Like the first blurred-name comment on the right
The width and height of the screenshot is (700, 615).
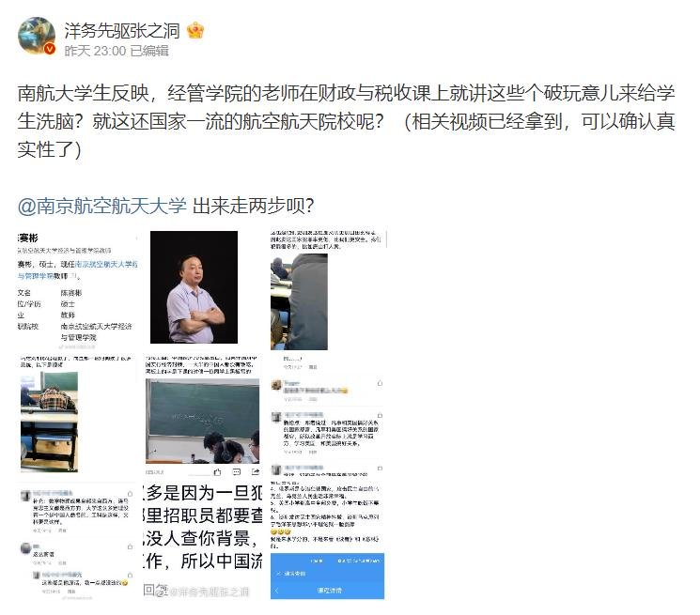(x=380, y=383)
